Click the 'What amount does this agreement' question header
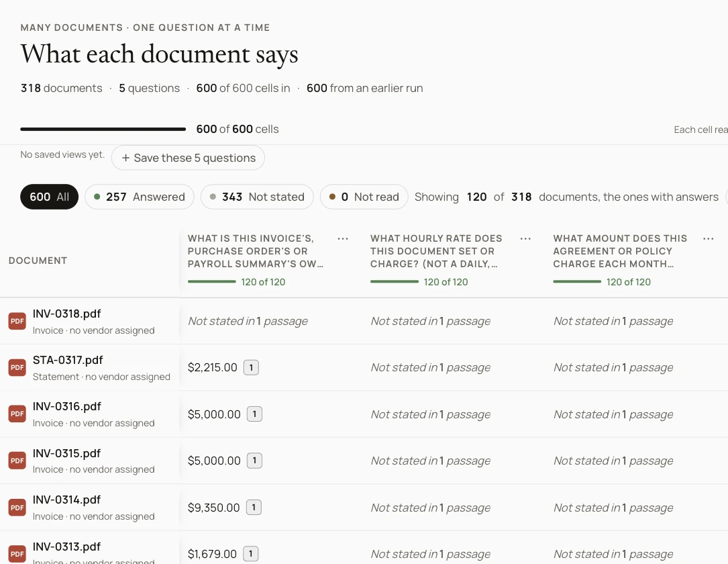This screenshot has height=564, width=728. pyautogui.click(x=620, y=251)
